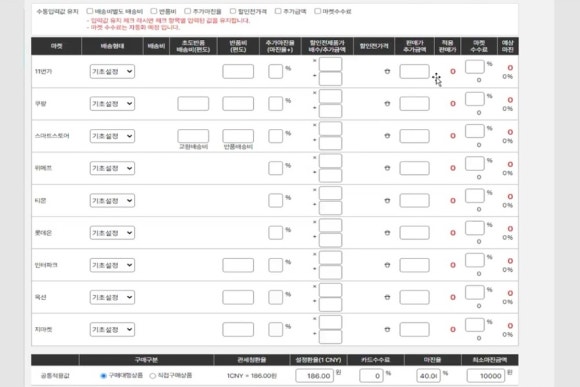Click the small discount icon in 11번가 row

tap(387, 71)
